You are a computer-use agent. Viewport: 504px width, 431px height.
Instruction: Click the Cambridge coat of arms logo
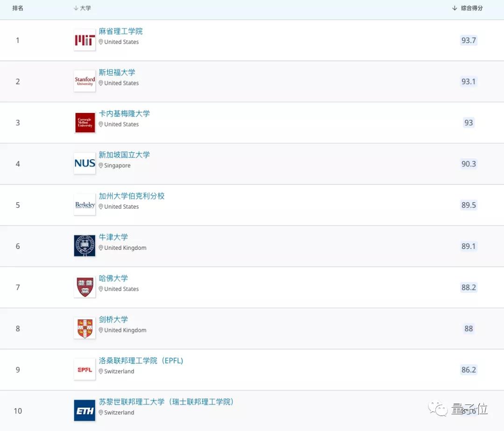click(x=84, y=328)
